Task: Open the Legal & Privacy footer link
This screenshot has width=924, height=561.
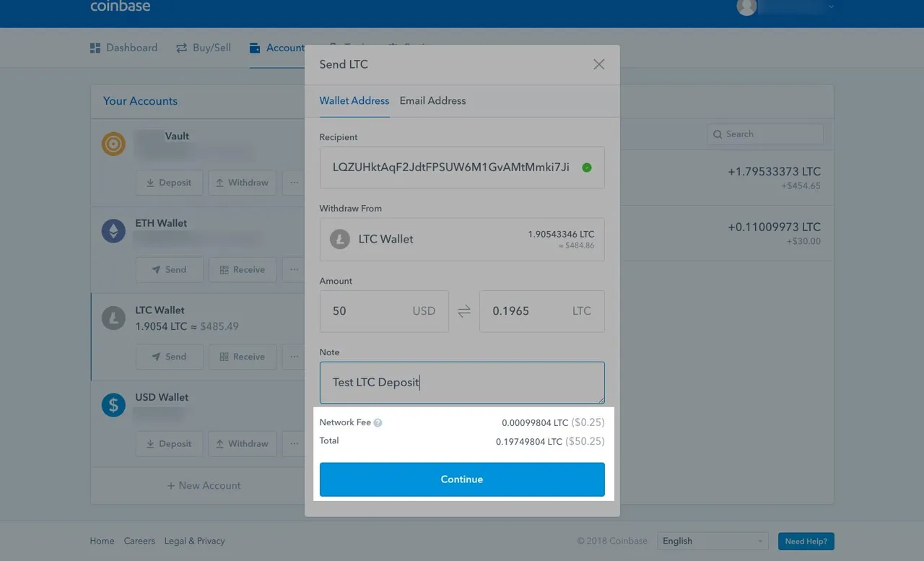Action: (x=194, y=542)
